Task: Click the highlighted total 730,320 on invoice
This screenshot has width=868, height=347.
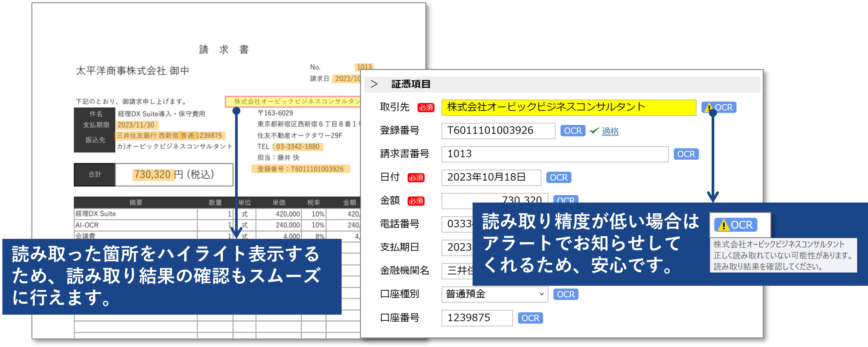Action: (x=153, y=174)
